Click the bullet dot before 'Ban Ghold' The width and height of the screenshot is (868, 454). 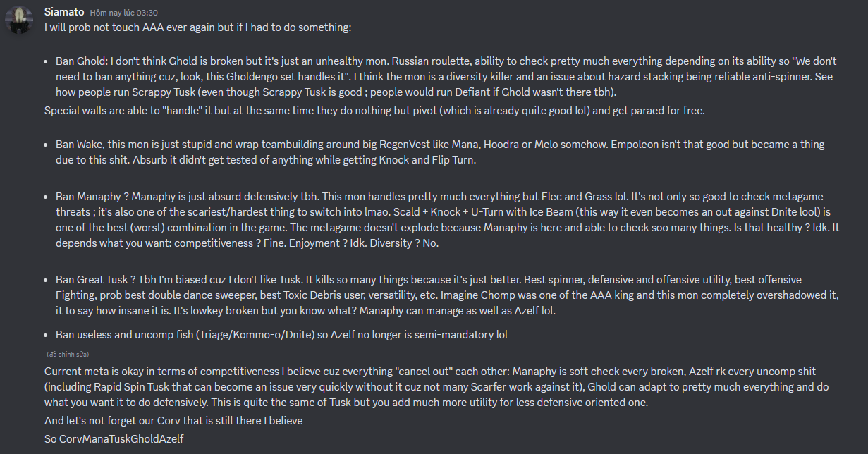(47, 61)
